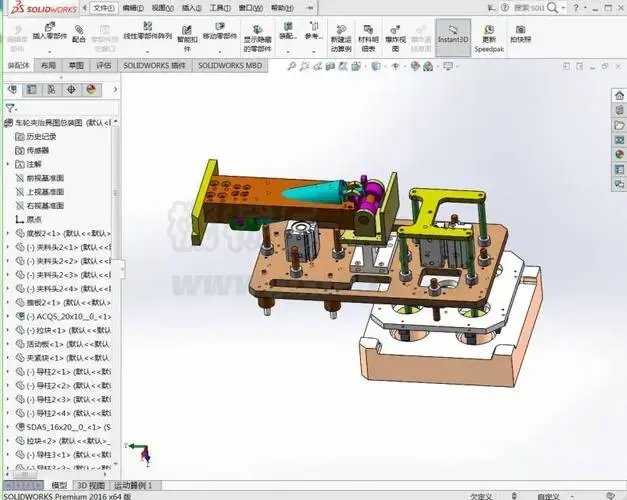Open Appearances color ball icon in task pane
The image size is (627, 500).
[x=619, y=155]
